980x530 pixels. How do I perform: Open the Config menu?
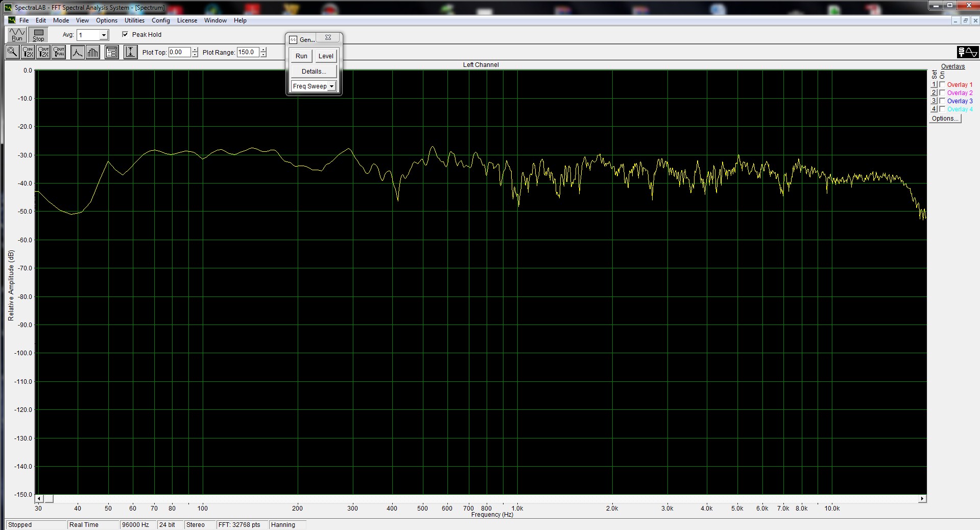point(161,20)
